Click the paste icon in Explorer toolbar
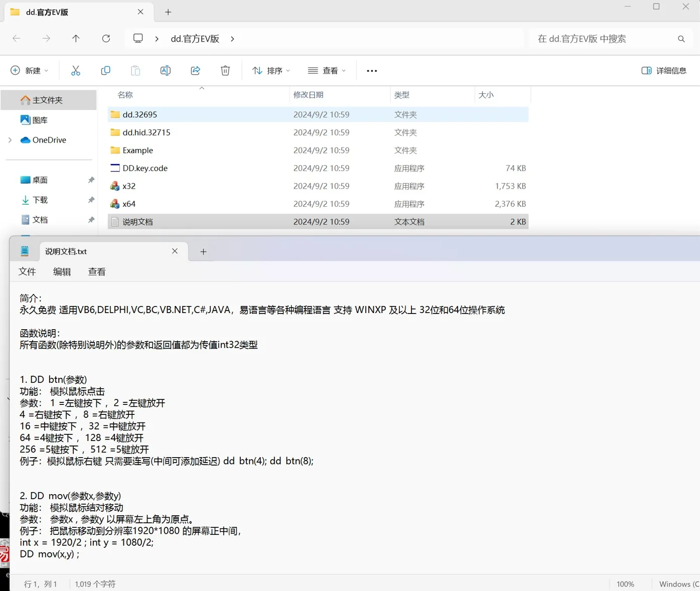Image resolution: width=700 pixels, height=591 pixels. 135,70
